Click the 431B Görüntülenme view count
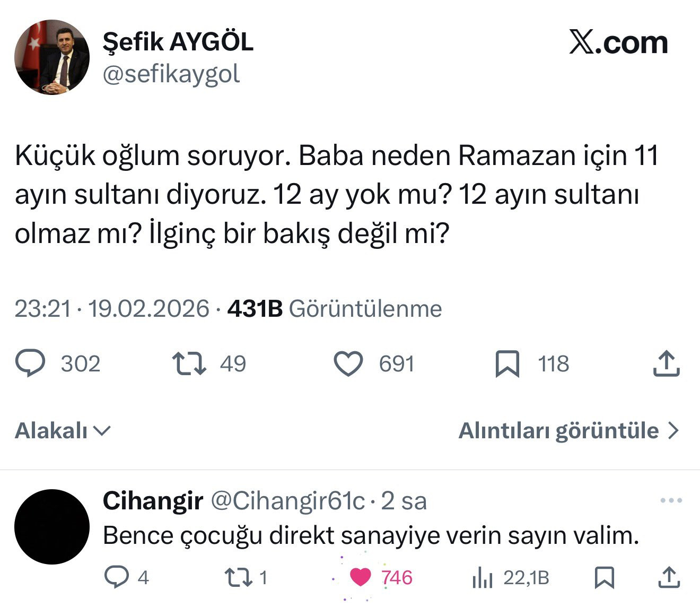The image size is (700, 607). [334, 309]
